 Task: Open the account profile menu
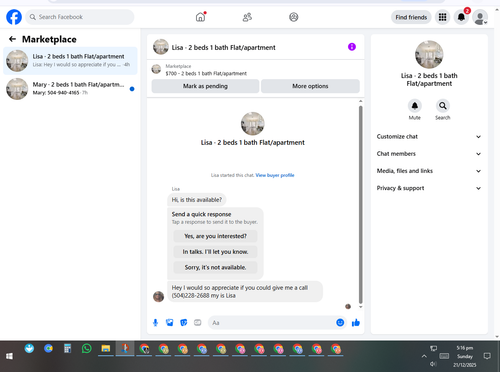[480, 17]
